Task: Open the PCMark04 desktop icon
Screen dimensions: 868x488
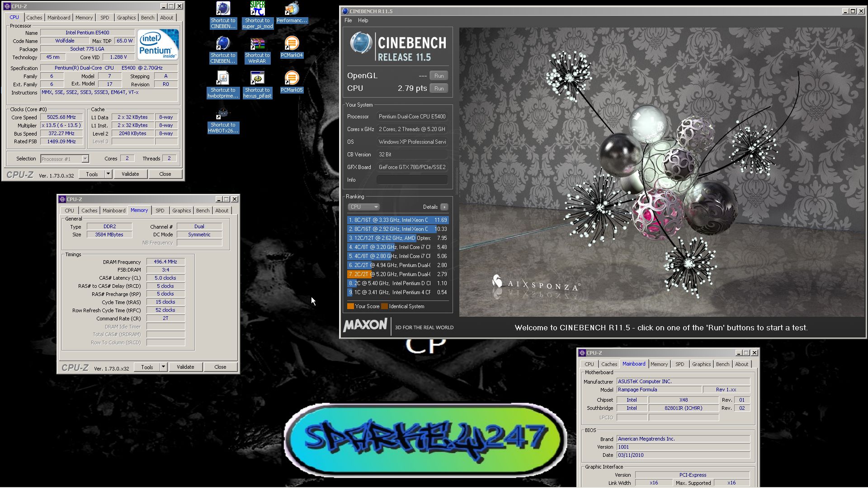Action: coord(292,43)
